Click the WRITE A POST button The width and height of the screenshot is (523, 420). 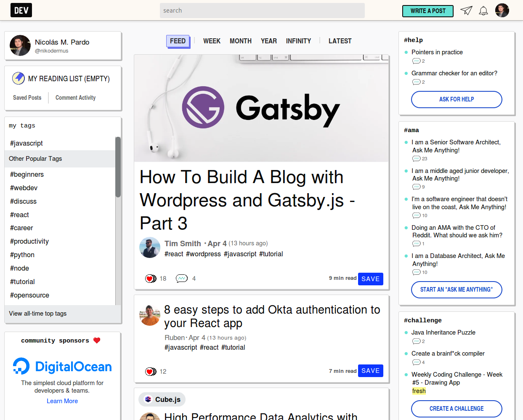click(x=428, y=11)
